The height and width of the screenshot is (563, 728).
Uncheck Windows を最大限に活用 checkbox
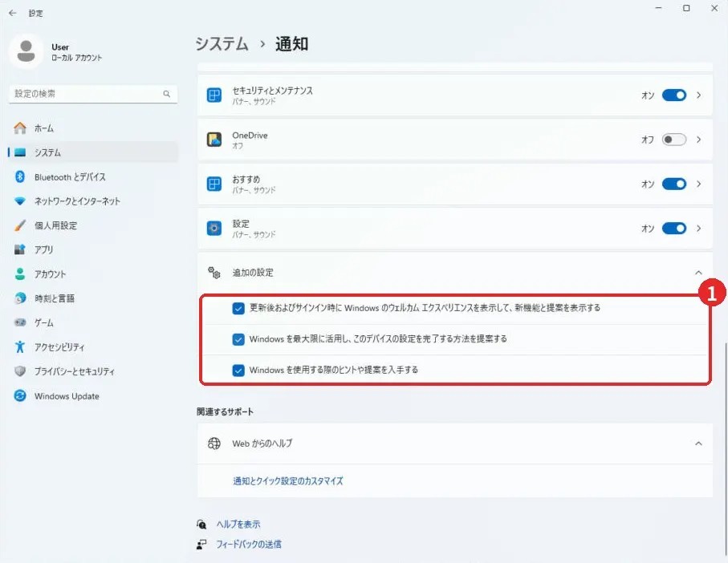point(238,339)
